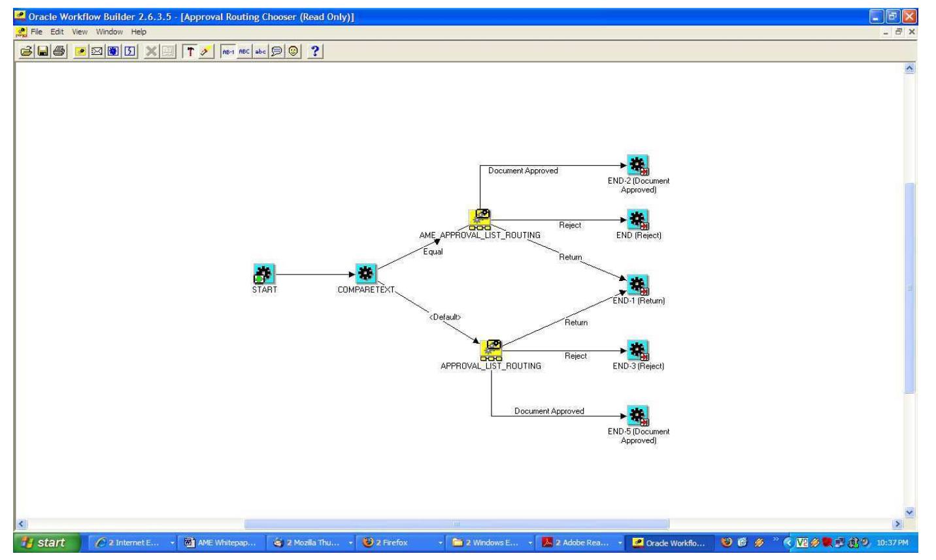This screenshot has height=560, width=936.
Task: Click the Print toolbar icon
Action: [x=59, y=52]
